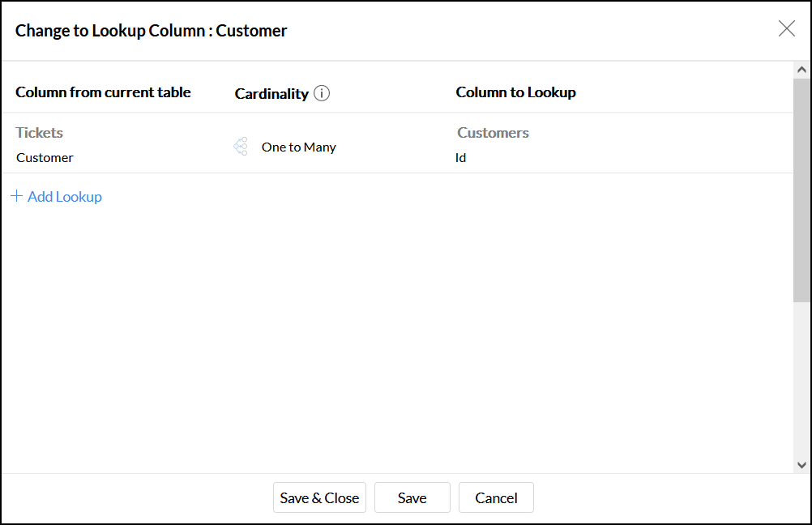Click the scrollbar up arrow
Screen dimensions: 812x525
coord(801,70)
